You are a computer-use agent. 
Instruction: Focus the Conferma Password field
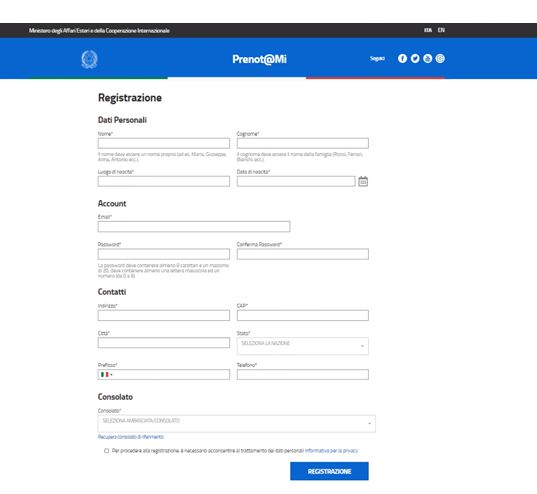[x=303, y=254]
